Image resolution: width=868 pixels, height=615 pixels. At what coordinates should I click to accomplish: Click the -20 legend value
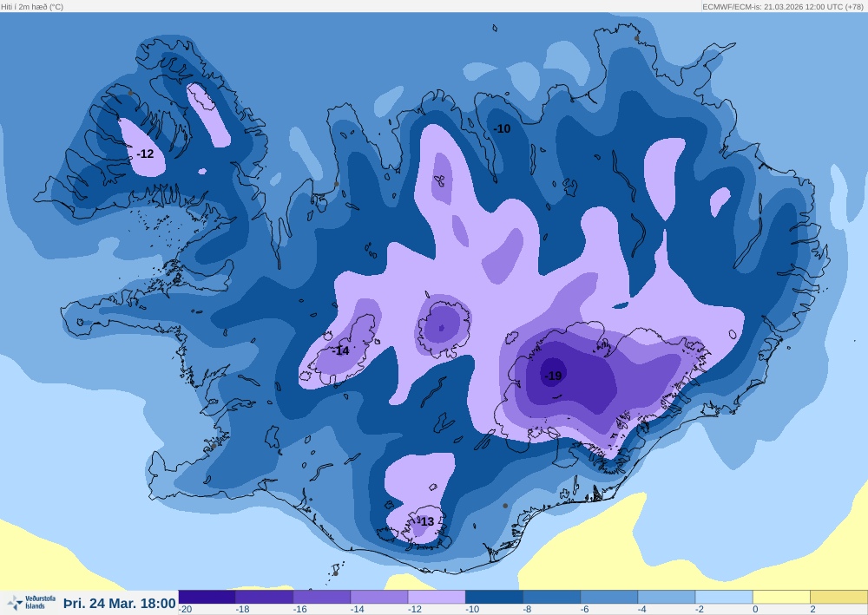186,610
